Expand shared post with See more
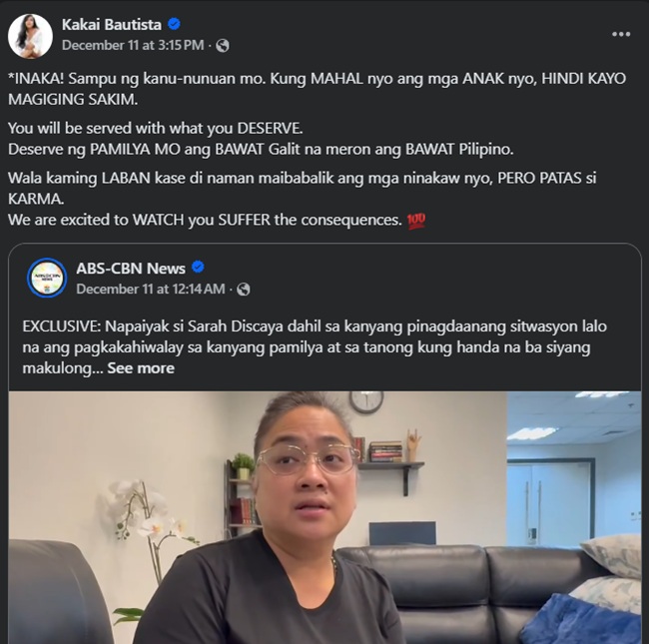The image size is (649, 644). pos(141,368)
